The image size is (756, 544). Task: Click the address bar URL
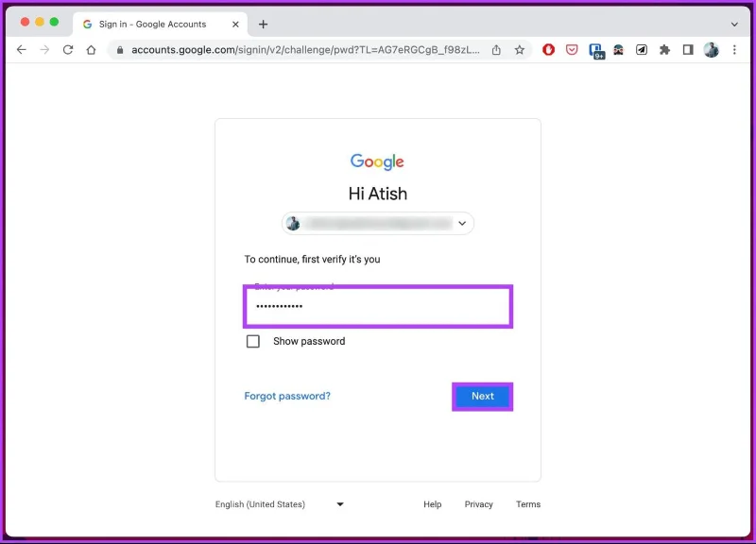(x=305, y=50)
